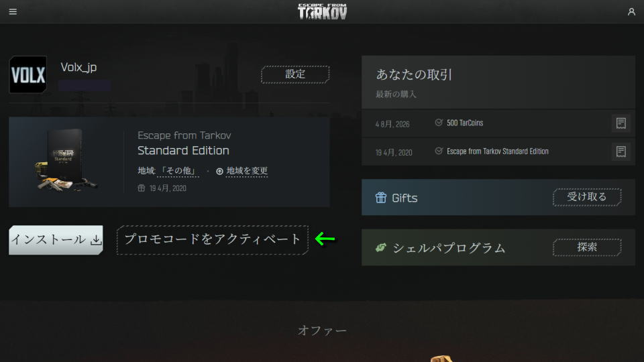This screenshot has width=644, height=362.
Task: Click the シェルパプログラム label
Action: tap(449, 248)
